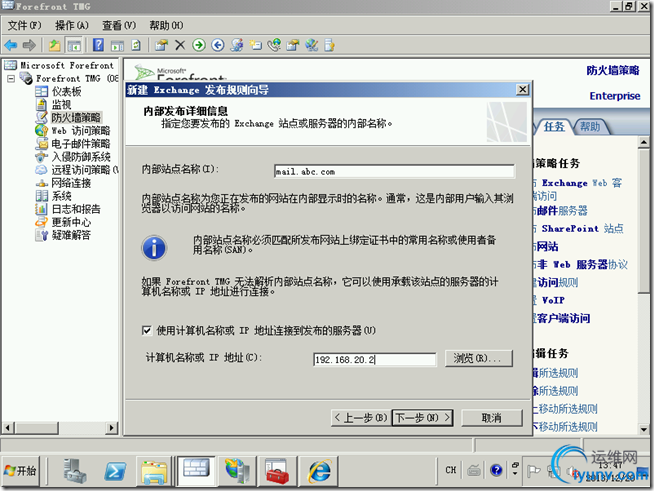Viewport: 654px width, 491px height.
Task: Open Internet Explorer from the taskbar
Action: (x=319, y=471)
